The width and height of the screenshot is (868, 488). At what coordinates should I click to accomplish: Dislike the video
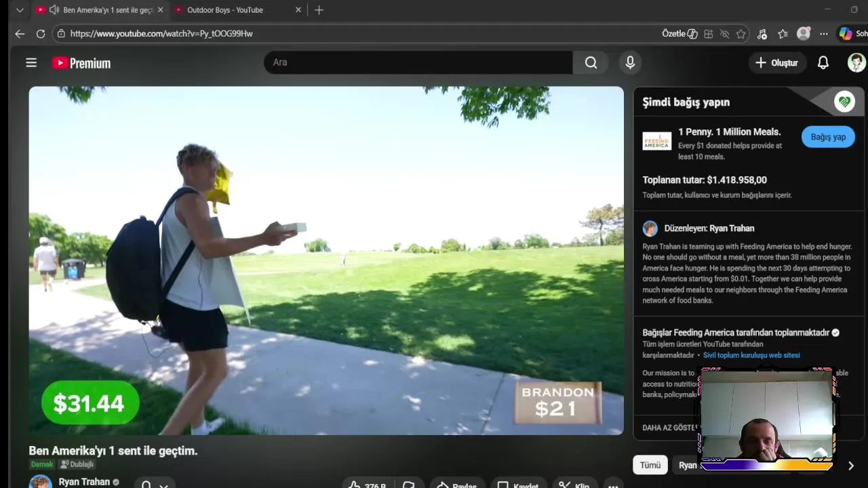(x=409, y=485)
